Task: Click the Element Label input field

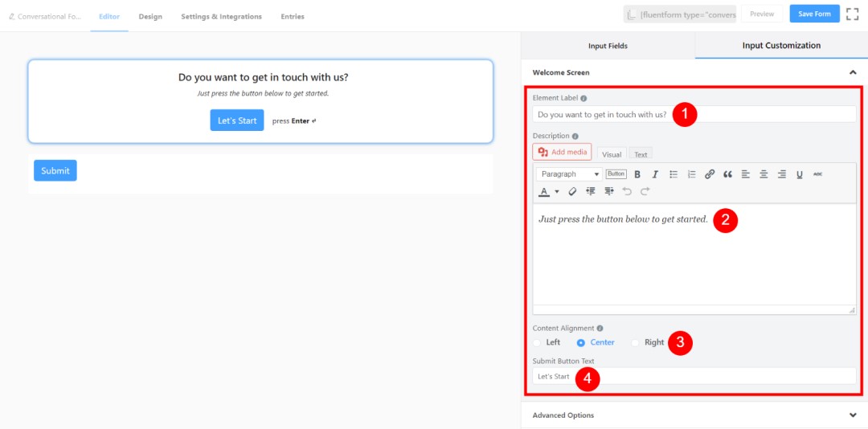Action: (x=694, y=115)
